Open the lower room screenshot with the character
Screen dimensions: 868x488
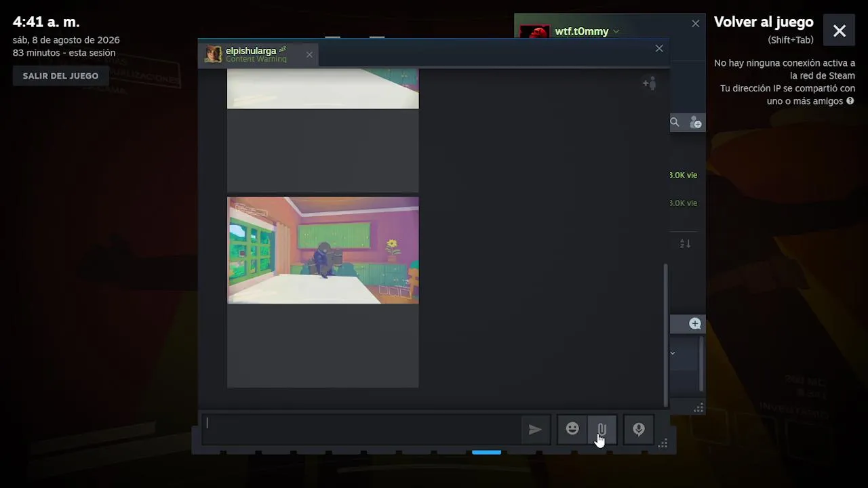[x=323, y=250]
